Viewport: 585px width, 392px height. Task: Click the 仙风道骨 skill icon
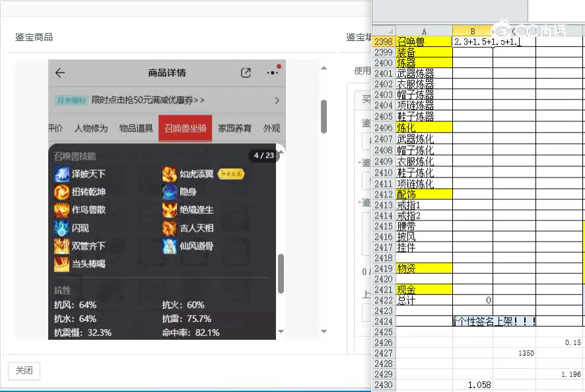(170, 246)
